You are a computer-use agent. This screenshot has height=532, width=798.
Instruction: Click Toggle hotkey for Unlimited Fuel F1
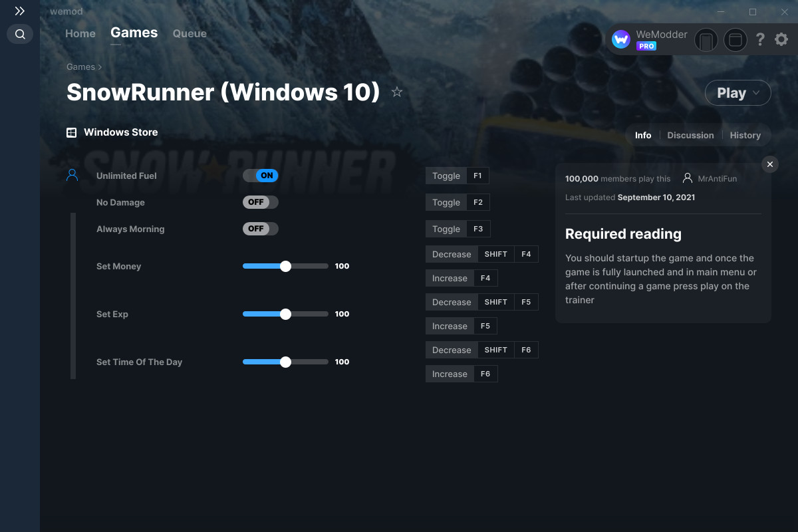tap(458, 176)
